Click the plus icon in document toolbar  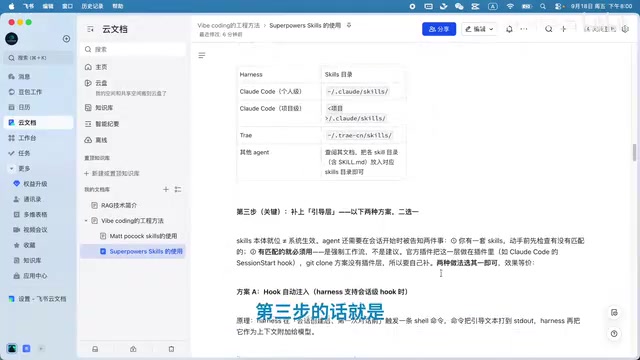pos(563,29)
